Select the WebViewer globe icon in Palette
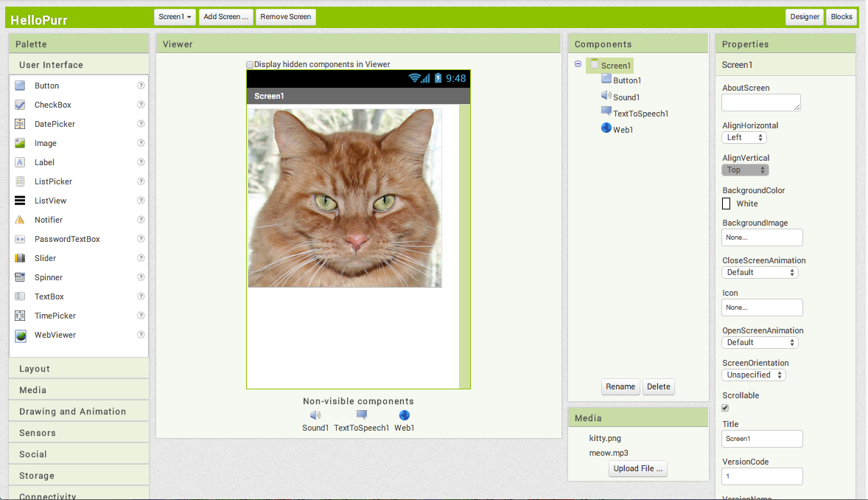Image resolution: width=868 pixels, height=500 pixels. 21,336
